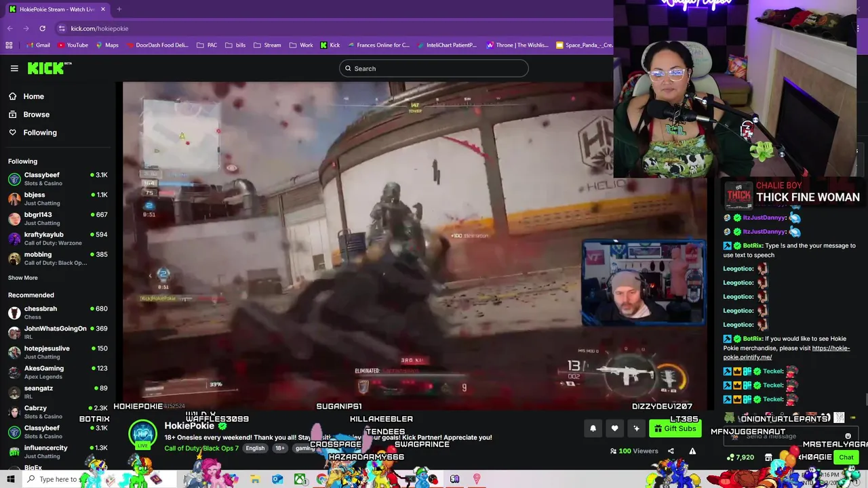868x488 pixels.
Task: Click the browser Forward arrow
Action: tap(26, 28)
